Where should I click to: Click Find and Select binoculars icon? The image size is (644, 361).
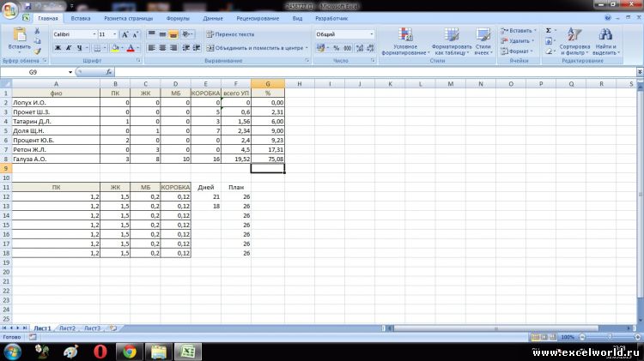click(x=605, y=41)
